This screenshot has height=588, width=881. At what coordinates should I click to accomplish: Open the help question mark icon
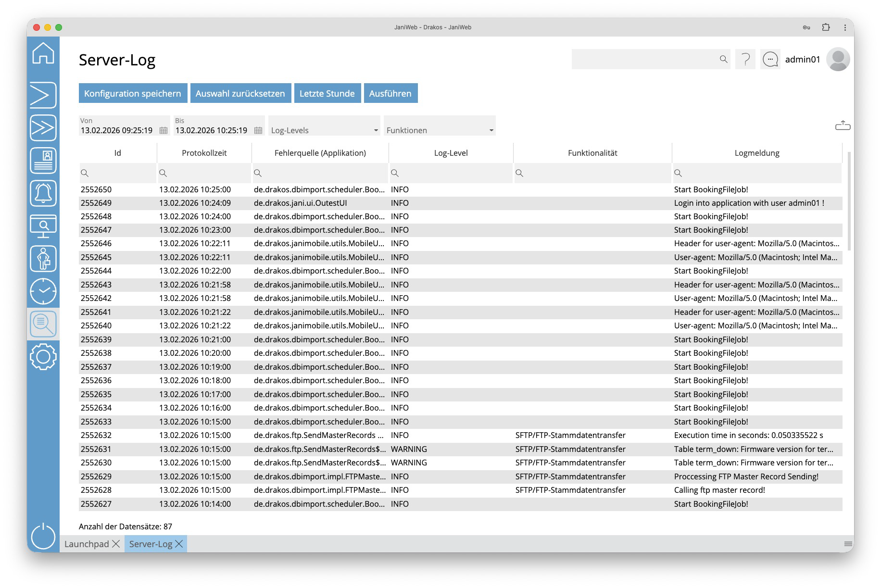pyautogui.click(x=745, y=60)
